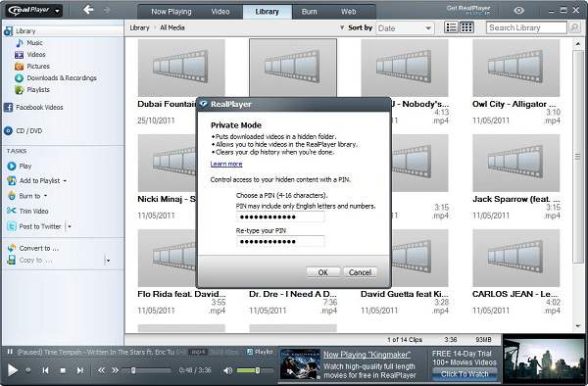Viewport: 588px width, 386px height.
Task: Select the Dr. Dre - I Need A D title
Action: 293,294
